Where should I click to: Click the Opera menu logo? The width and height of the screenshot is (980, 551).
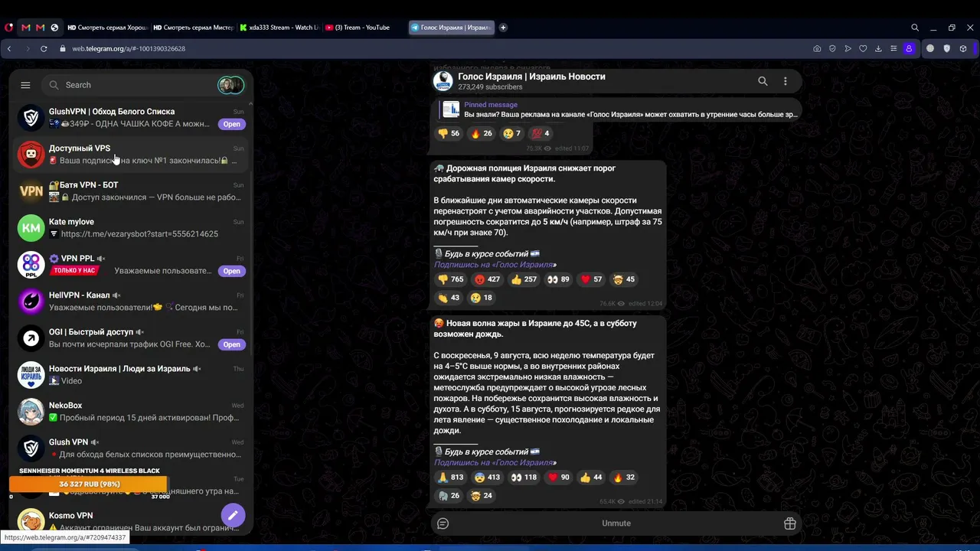(8, 28)
